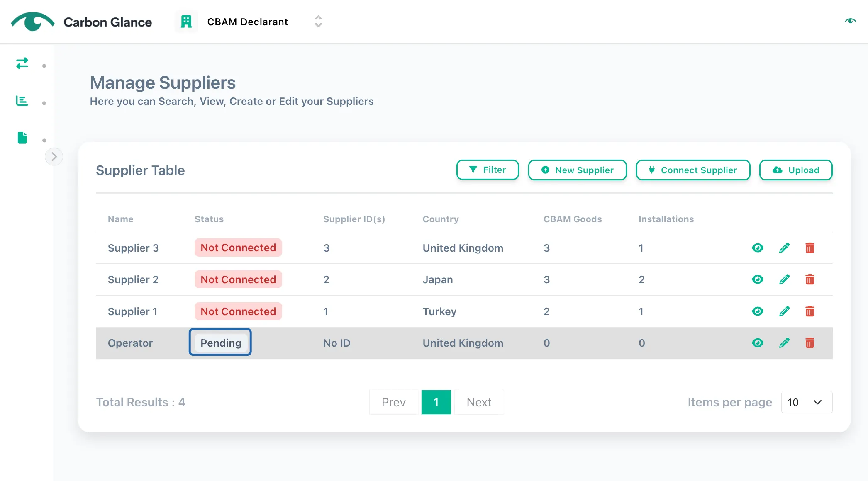The image size is (868, 481).
Task: Go to the Prev page
Action: [393, 402]
